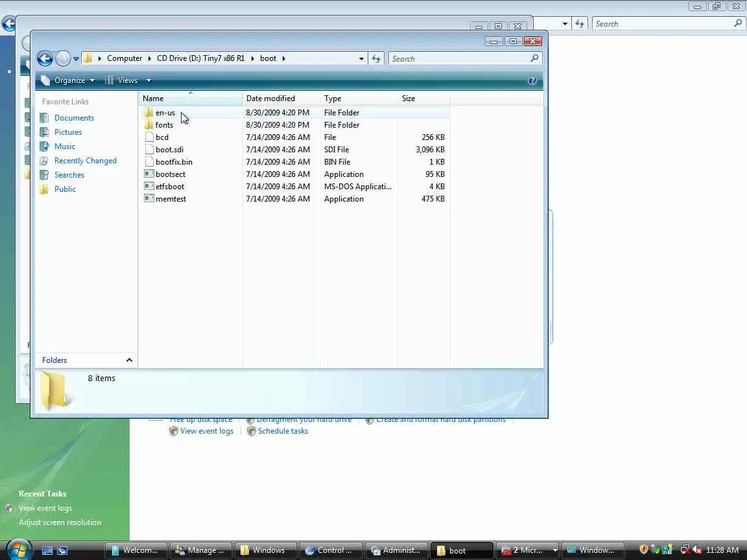Click the security shield tray icon

coord(644,550)
